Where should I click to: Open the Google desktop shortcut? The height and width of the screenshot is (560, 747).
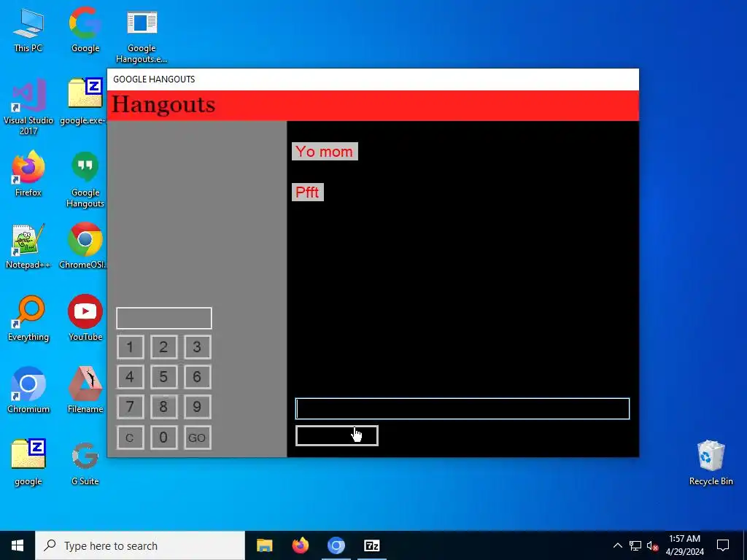(x=85, y=31)
